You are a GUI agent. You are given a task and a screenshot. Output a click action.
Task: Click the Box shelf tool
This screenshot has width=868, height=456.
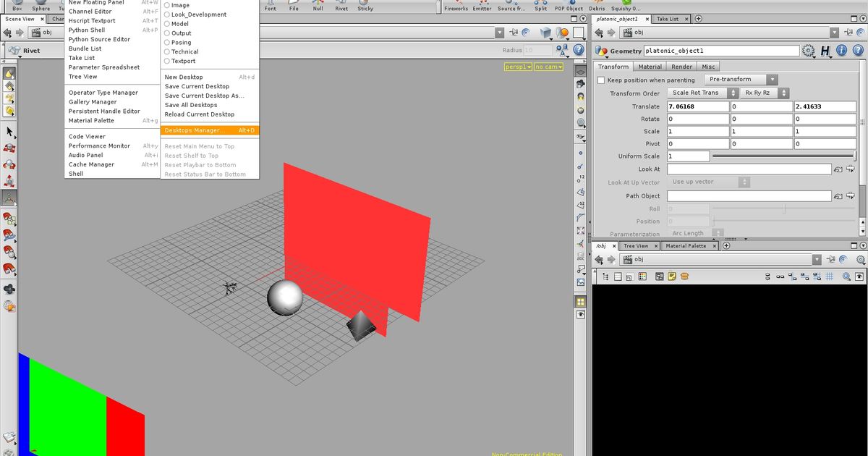pos(17,5)
